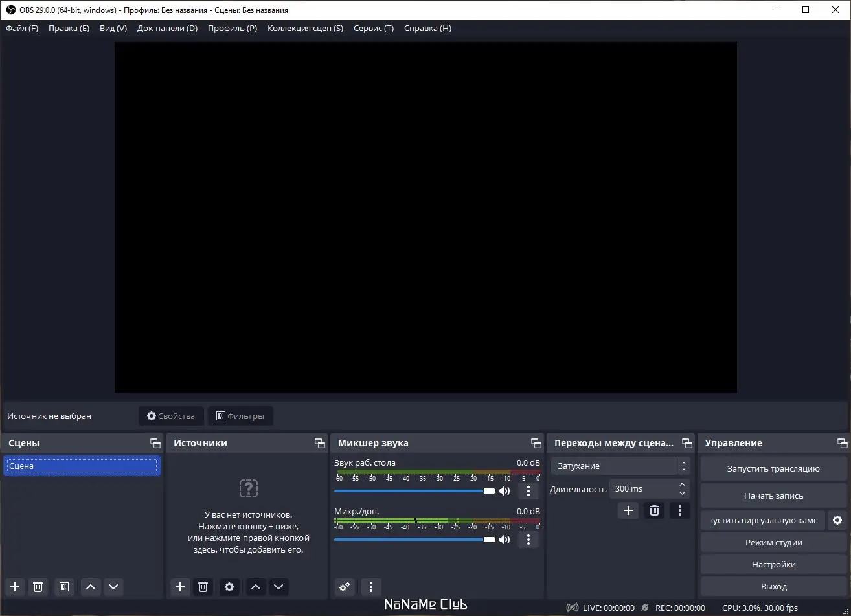The height and width of the screenshot is (616, 851).
Task: Mute Звук раб. стола speaker
Action: (505, 491)
